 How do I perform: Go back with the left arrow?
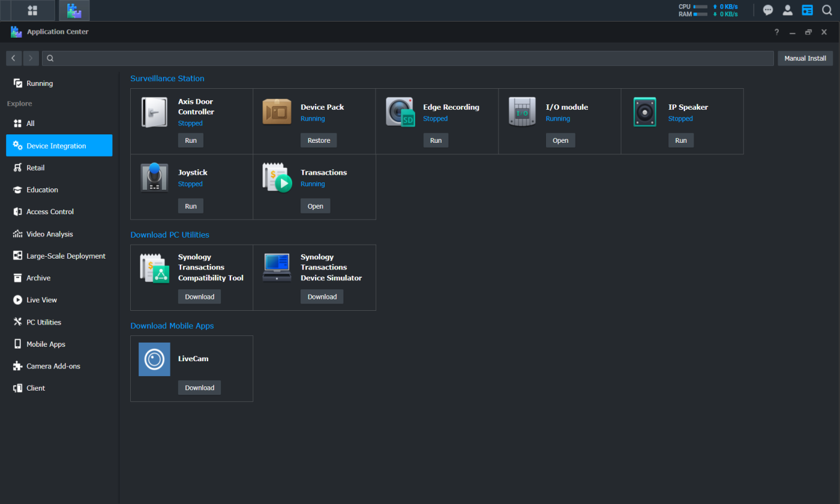[14, 58]
